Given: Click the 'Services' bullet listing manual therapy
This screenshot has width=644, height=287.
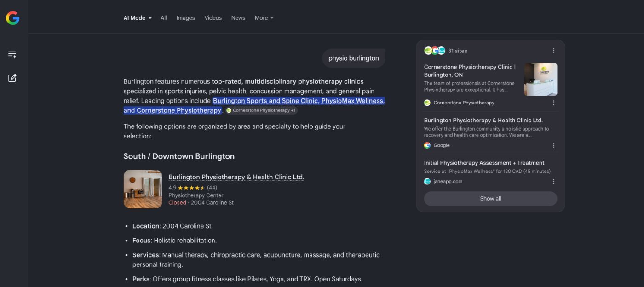Looking at the screenshot, I should 256,259.
